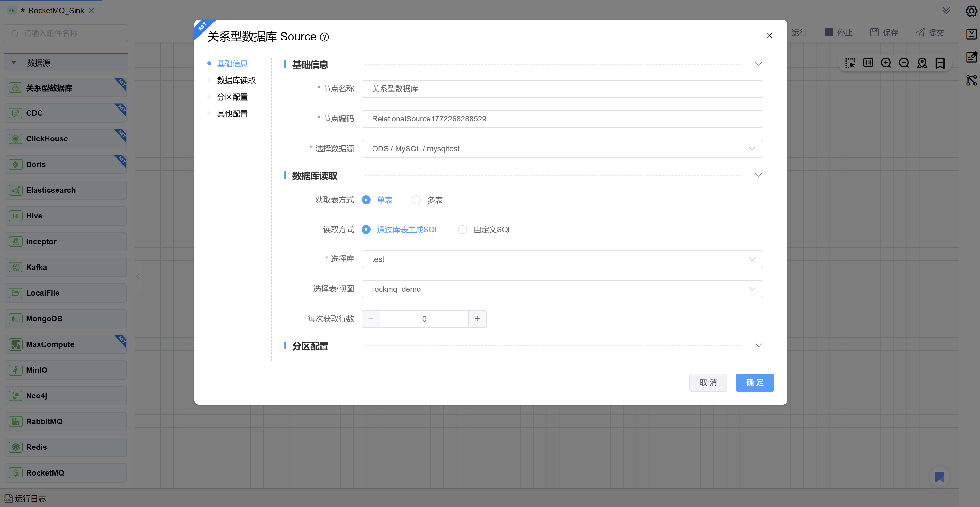
Task: Click the zoom-out icon in canvas toolbar
Action: pos(904,63)
